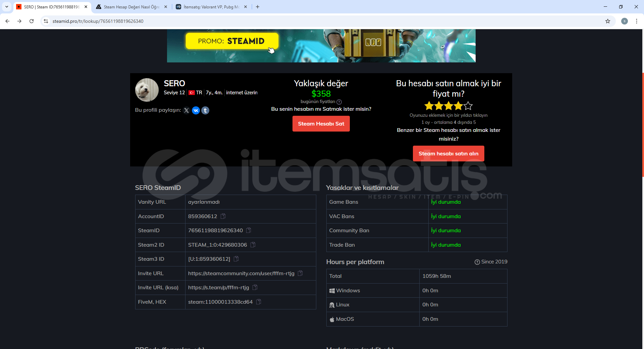View site information icon in address bar
This screenshot has width=644, height=349.
tap(46, 21)
